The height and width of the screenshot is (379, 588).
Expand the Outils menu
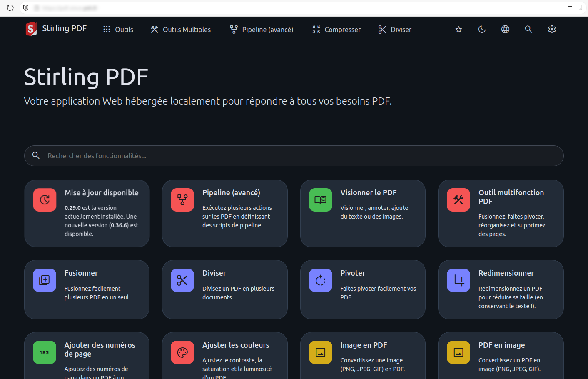[x=118, y=30]
